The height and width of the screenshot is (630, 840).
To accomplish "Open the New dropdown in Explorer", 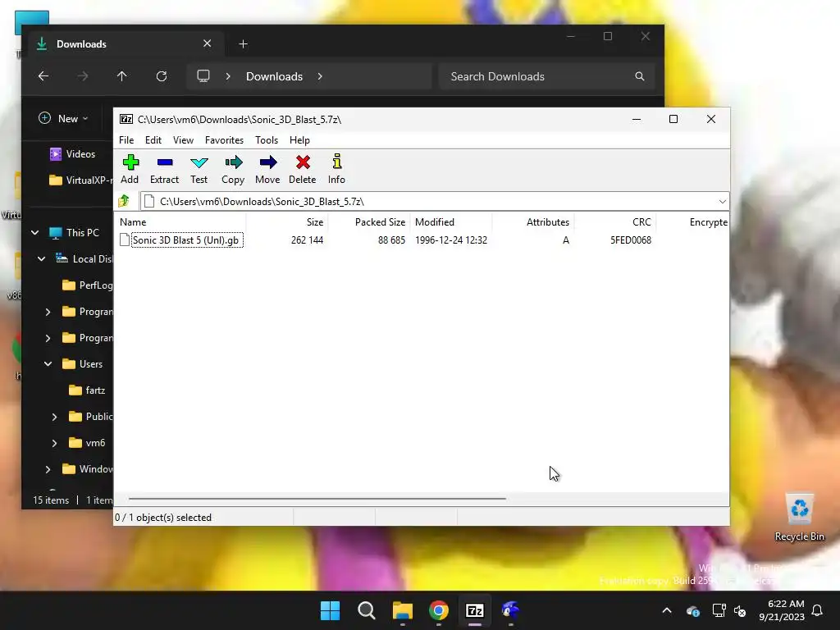I will [x=63, y=118].
